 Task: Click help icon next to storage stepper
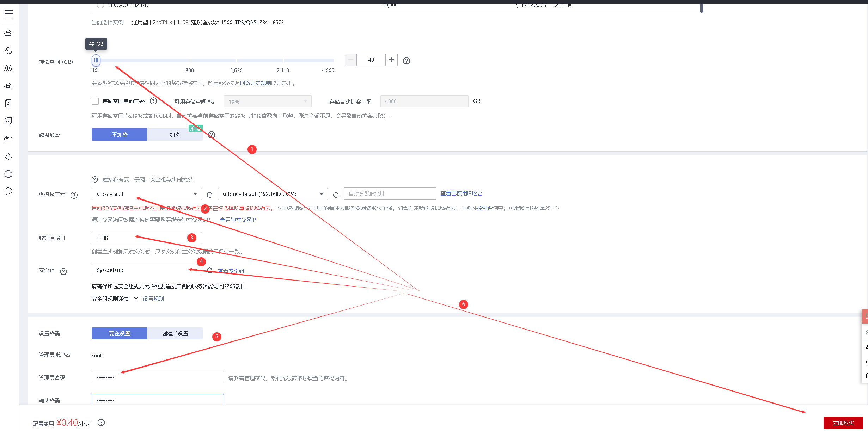coord(407,61)
